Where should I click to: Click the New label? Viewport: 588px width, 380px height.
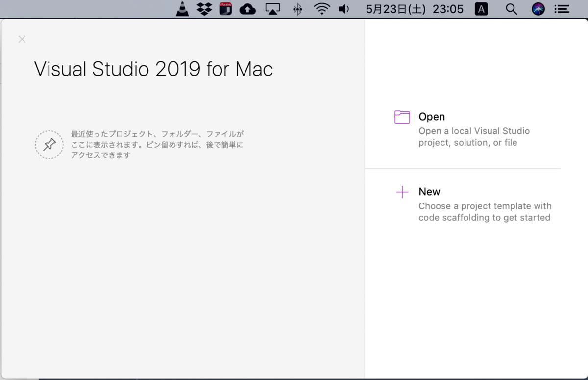click(429, 192)
